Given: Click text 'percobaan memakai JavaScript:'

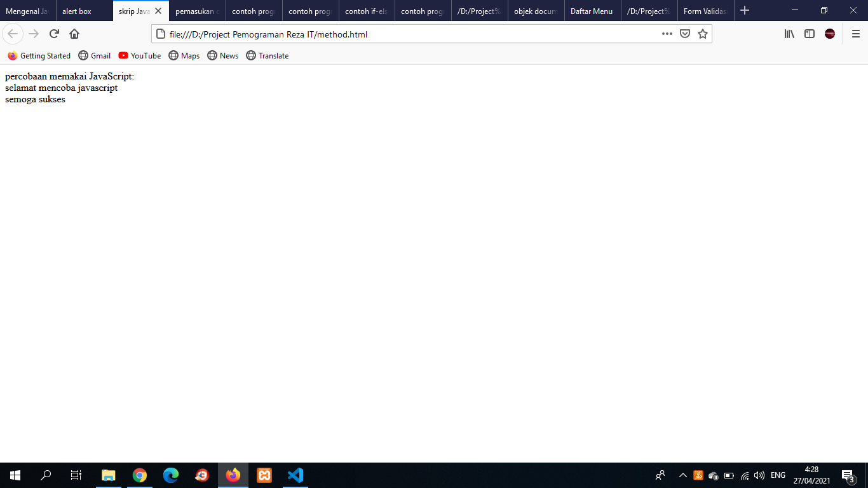Looking at the screenshot, I should pyautogui.click(x=70, y=76).
